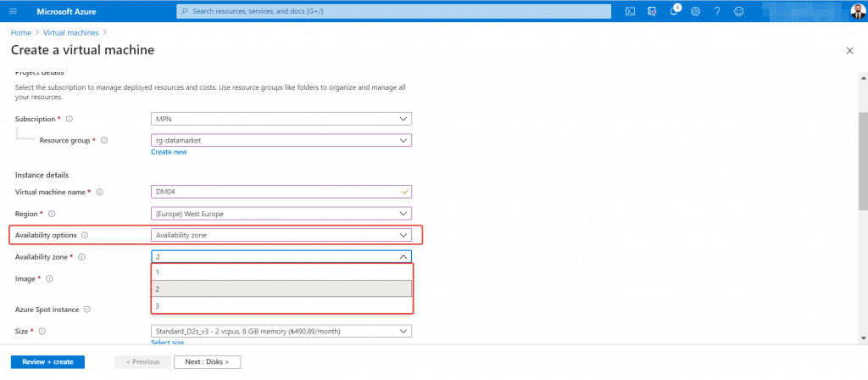Show info tooltip for Image
The height and width of the screenshot is (380, 868).
point(48,279)
